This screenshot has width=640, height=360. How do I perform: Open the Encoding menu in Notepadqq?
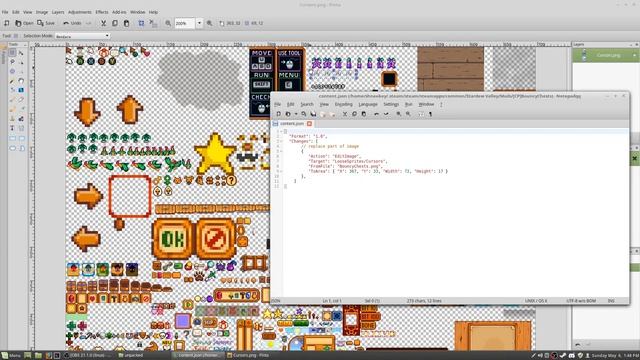[344, 104]
